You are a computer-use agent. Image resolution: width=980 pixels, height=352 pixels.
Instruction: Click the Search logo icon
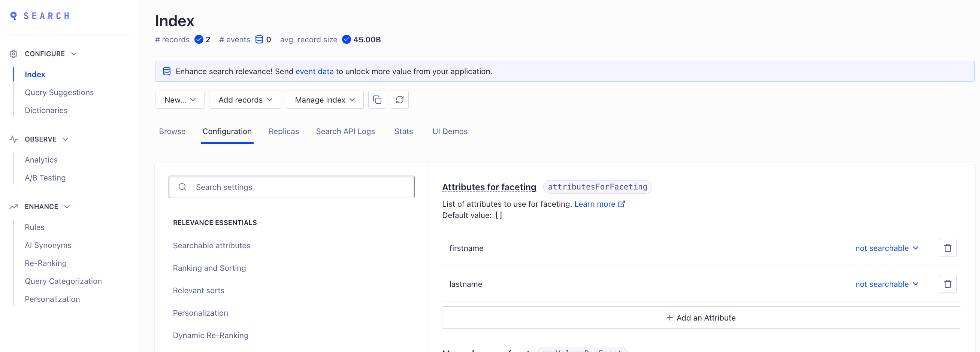tap(14, 16)
